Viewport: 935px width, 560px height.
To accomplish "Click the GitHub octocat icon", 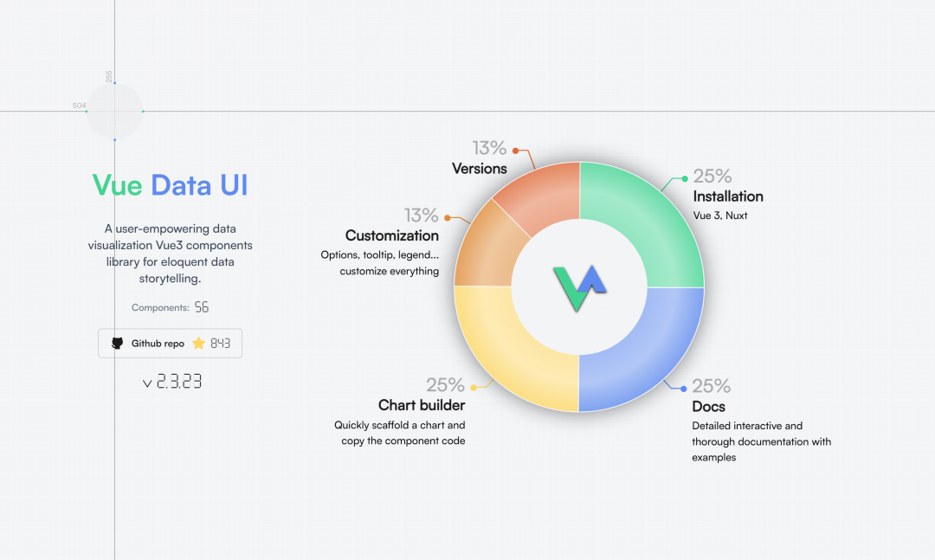I will (x=118, y=344).
